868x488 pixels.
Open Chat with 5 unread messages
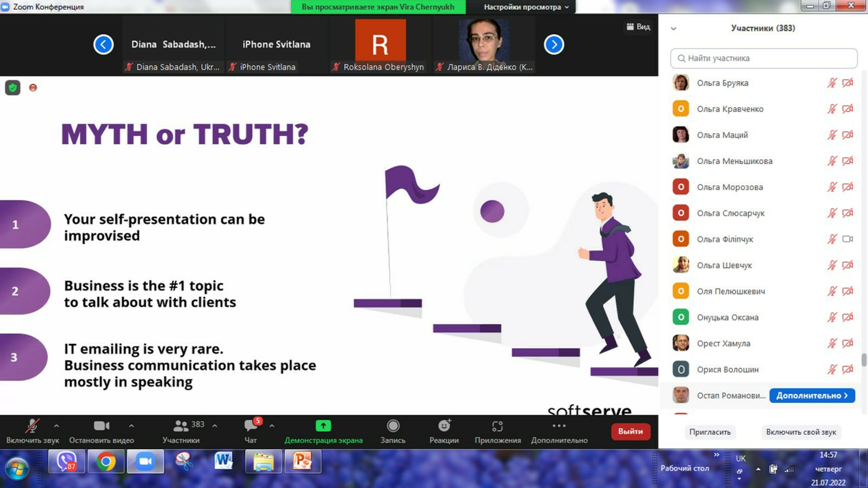[251, 426]
